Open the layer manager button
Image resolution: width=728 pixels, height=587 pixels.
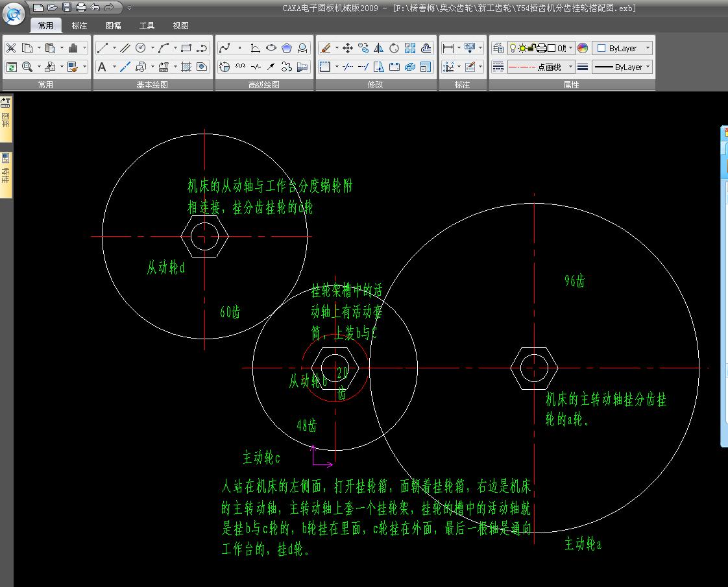tap(498, 48)
